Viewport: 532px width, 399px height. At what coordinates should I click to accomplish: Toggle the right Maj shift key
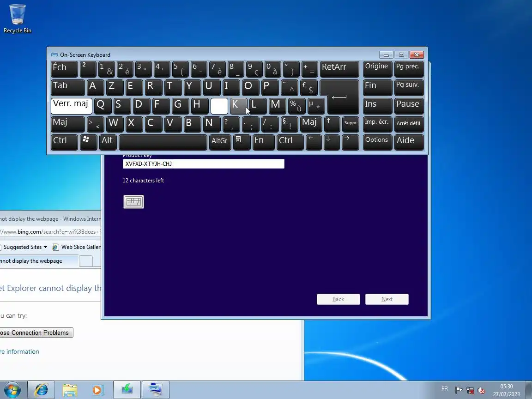coord(311,124)
